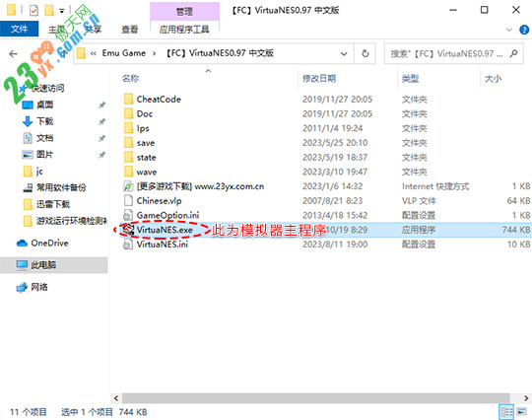Screen dimensions: 532x420
Task: Select the Ips folder icon
Action: (x=129, y=128)
